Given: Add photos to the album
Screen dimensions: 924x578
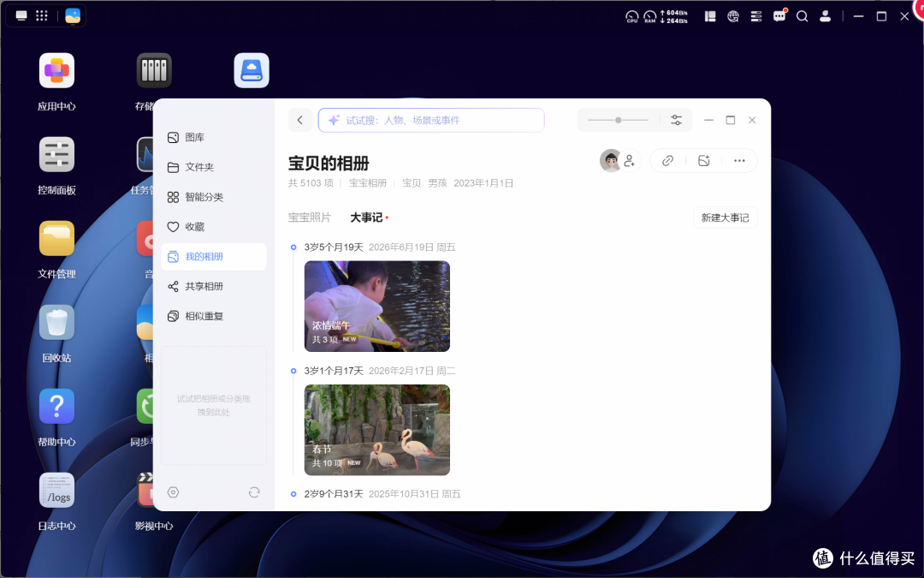Looking at the screenshot, I should 703,160.
